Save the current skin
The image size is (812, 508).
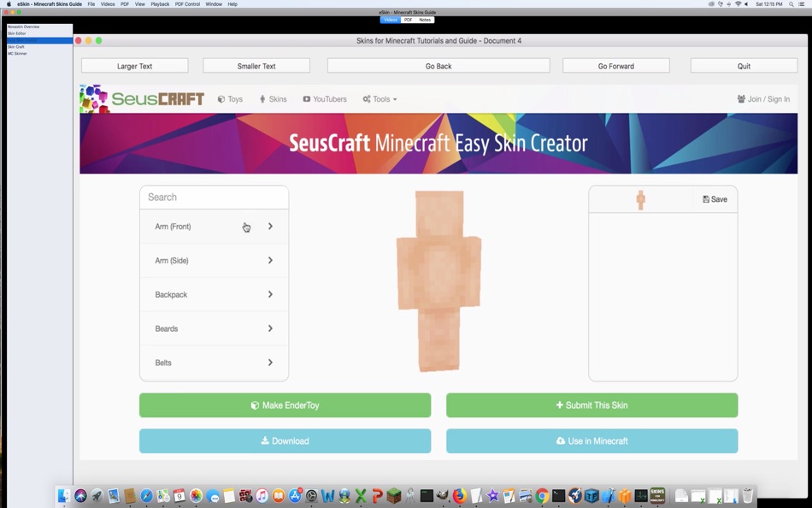(x=715, y=199)
